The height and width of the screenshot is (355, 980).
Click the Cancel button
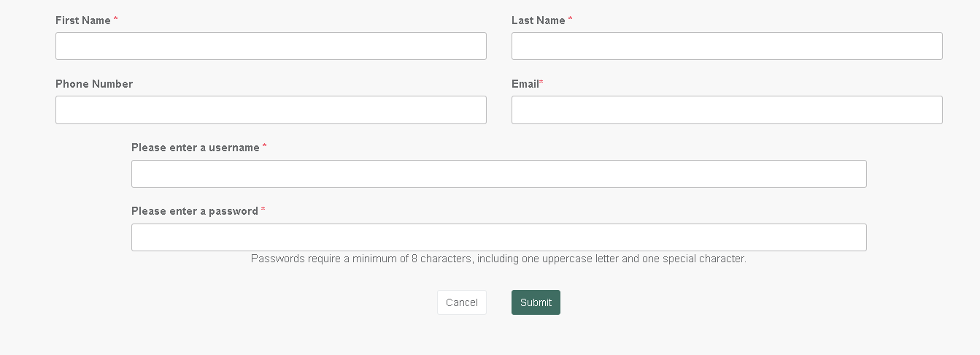click(461, 302)
